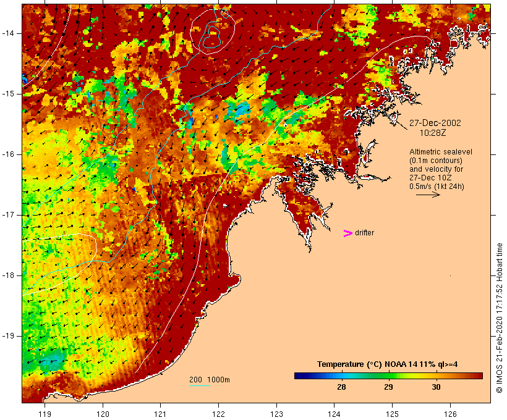Image resolution: width=507 pixels, height=420 pixels.
Task: Click the '30' colorbar tick label
Action: 436,387
